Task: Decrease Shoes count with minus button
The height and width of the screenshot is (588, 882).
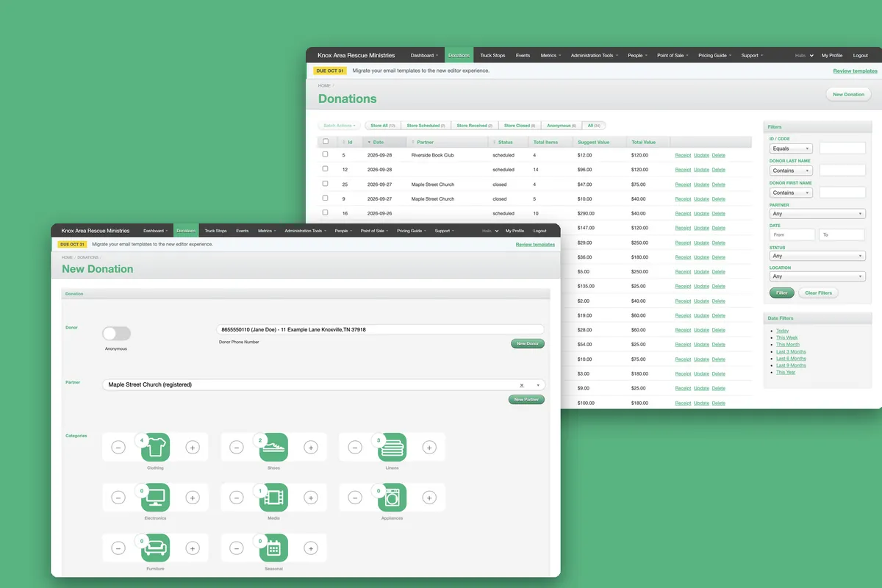Action: pyautogui.click(x=237, y=447)
